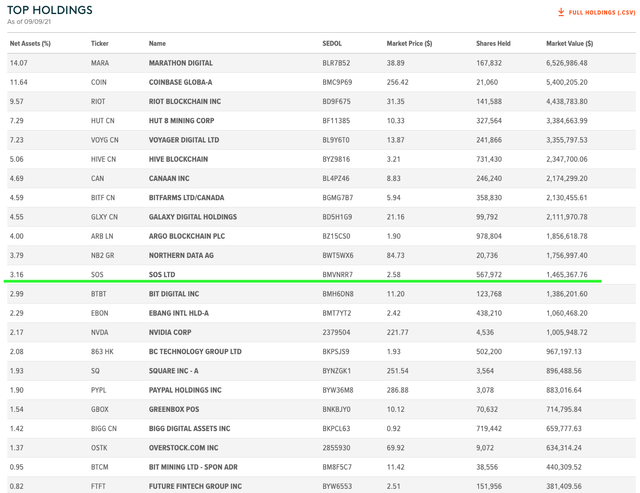Select VOYAGER DIGITAL LTD name
This screenshot has height=493, width=640.
click(184, 140)
